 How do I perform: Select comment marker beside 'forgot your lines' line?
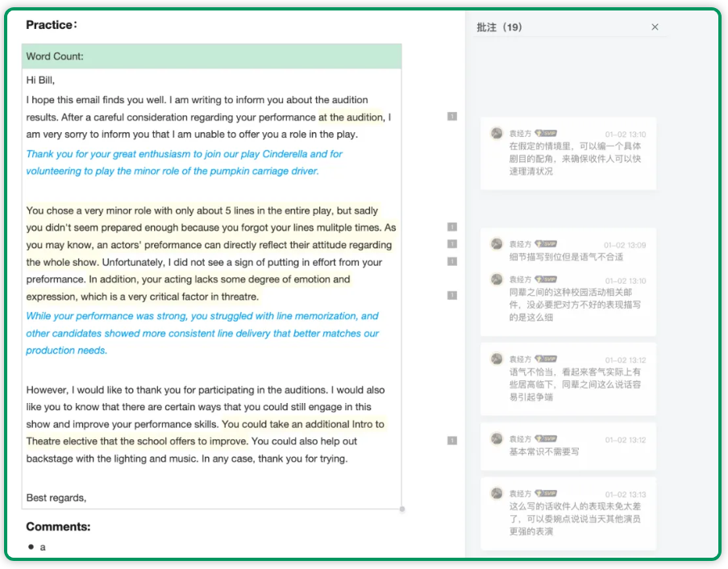pos(452,227)
